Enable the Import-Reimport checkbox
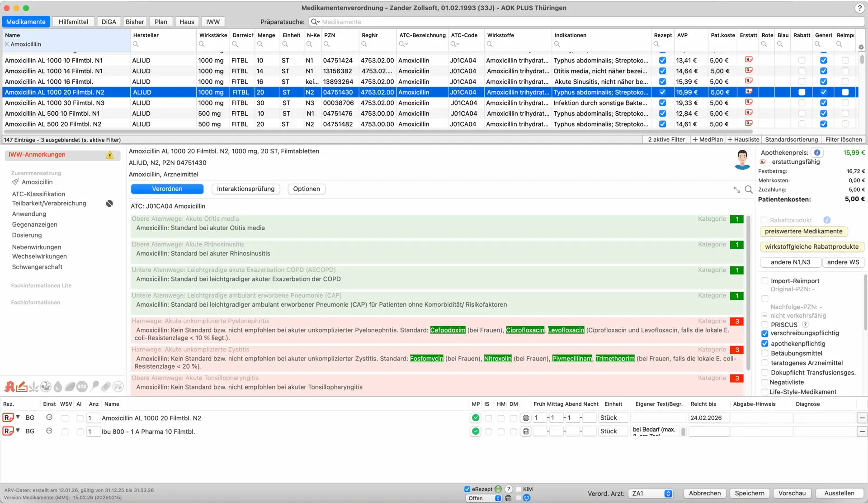The width and height of the screenshot is (868, 503). [x=765, y=281]
